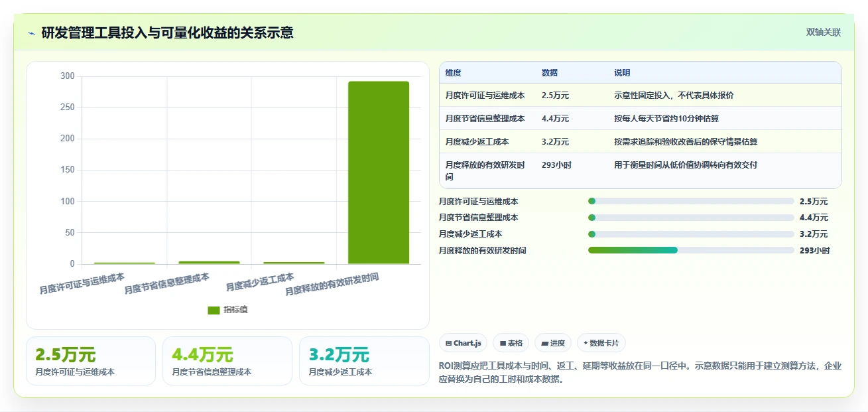Click the 月度减少返工成本 x-axis label
Viewport: 868px width, 412px height.
pyautogui.click(x=260, y=282)
